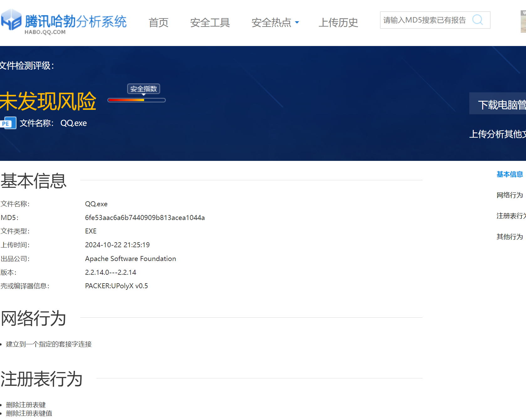Follow the 上传分析其他文件 link
This screenshot has width=526, height=420.
click(497, 134)
